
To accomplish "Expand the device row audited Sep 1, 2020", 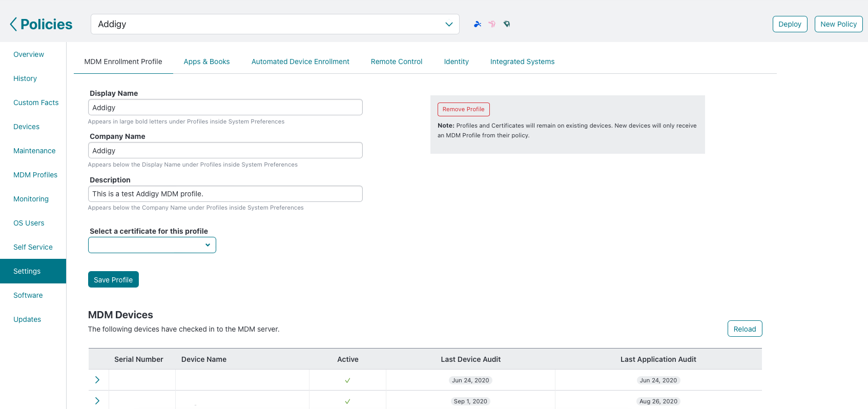I will 97,401.
